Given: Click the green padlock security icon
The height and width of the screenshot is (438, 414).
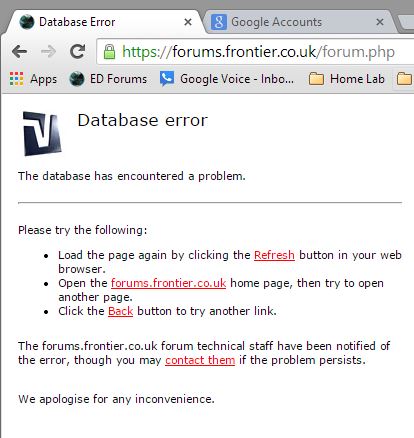Looking at the screenshot, I should click(109, 51).
